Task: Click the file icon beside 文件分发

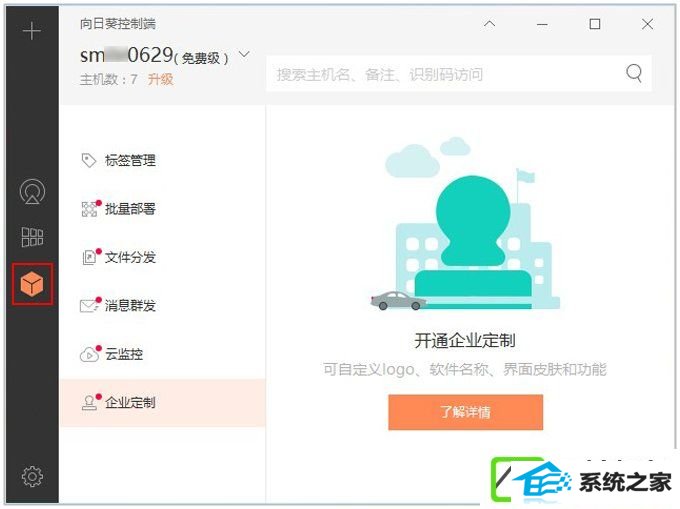Action: 89,257
